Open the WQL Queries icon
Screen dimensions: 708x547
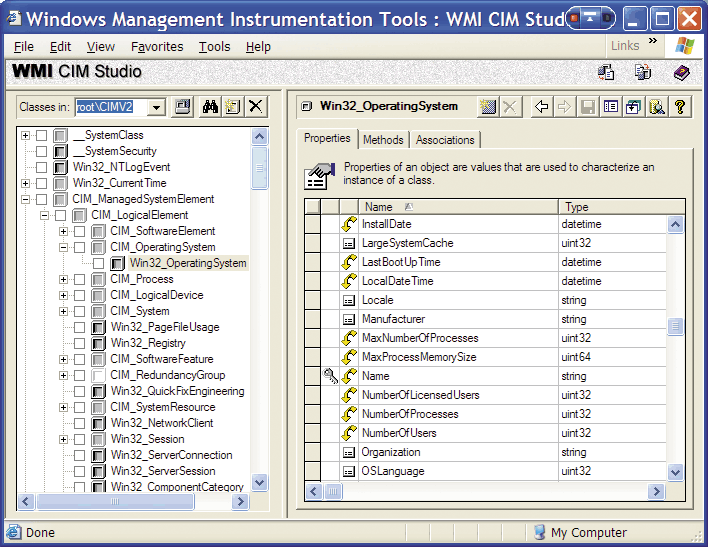point(657,107)
